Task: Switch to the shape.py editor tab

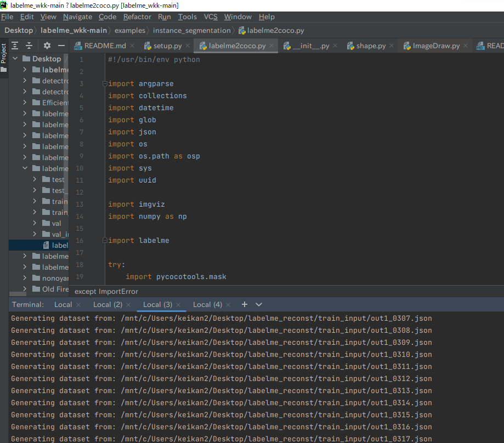Action: (x=370, y=46)
